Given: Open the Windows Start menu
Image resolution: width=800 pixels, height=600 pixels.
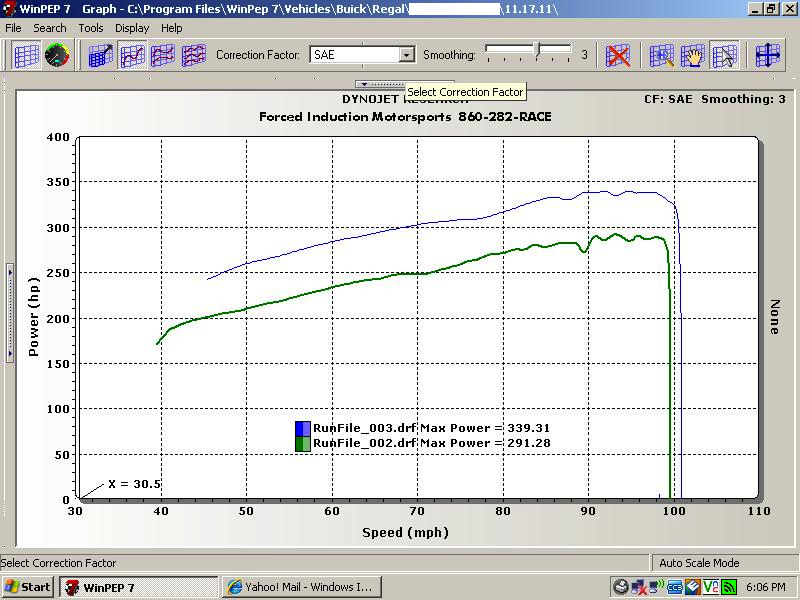Looking at the screenshot, I should (x=28, y=587).
